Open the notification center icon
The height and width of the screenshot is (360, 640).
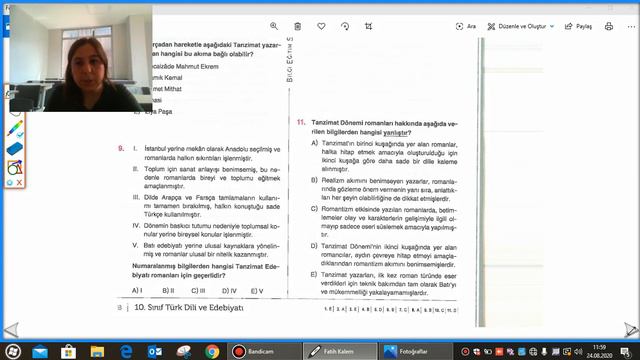626,351
